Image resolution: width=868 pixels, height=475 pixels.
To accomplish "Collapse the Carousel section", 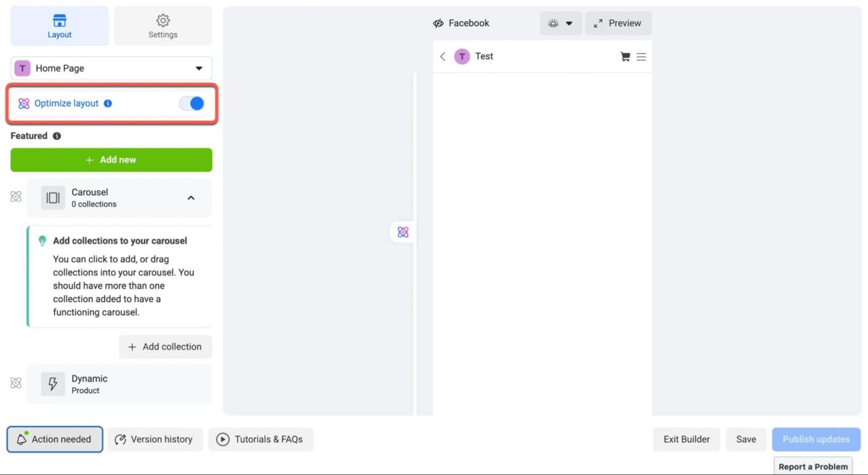I will point(190,197).
